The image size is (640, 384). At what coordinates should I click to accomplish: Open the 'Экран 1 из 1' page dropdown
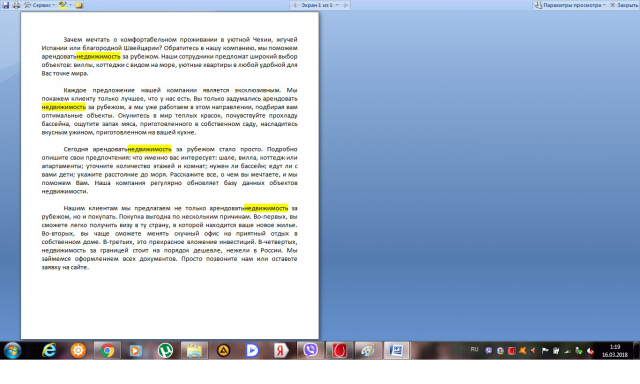tap(320, 5)
